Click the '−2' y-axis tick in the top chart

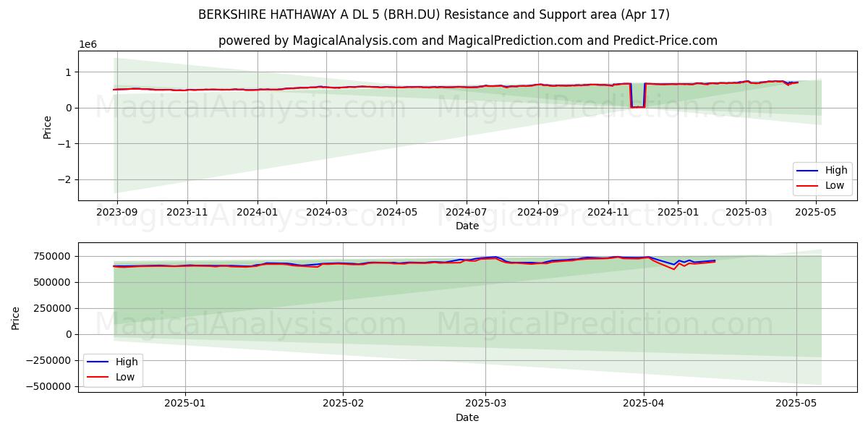65,179
